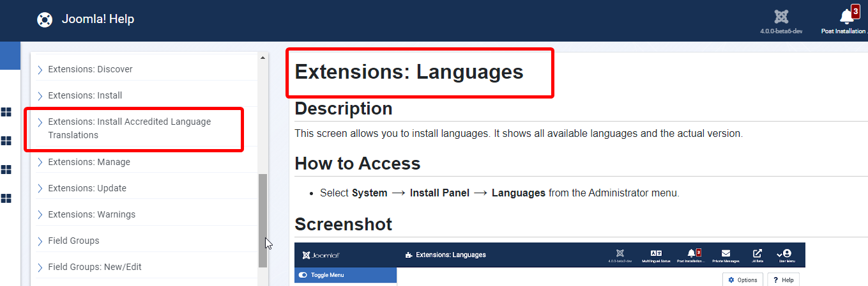Click Private Messages envelope in embedded screenshot
The width and height of the screenshot is (868, 286).
[725, 253]
